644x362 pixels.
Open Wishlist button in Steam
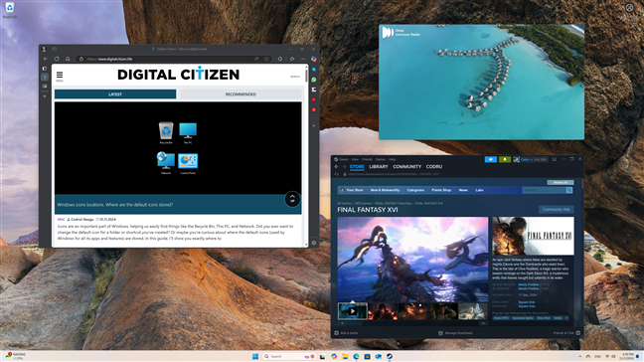[561, 182]
